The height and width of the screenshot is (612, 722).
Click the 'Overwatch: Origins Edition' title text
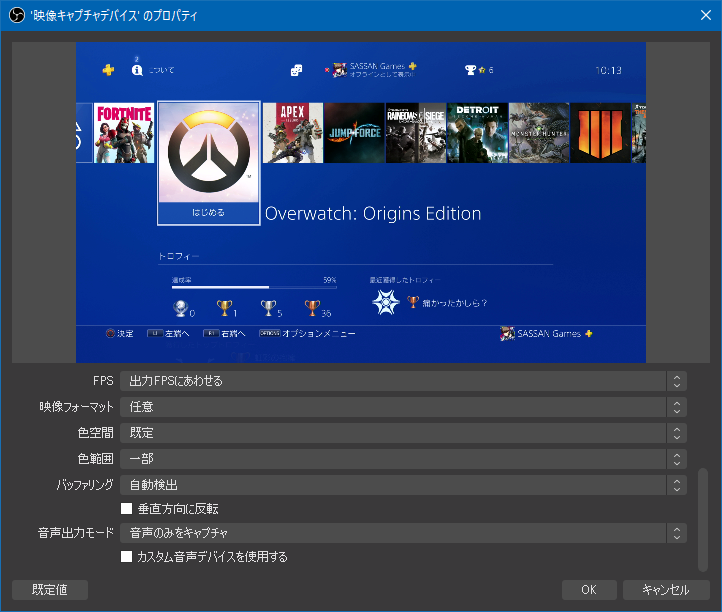pos(373,214)
